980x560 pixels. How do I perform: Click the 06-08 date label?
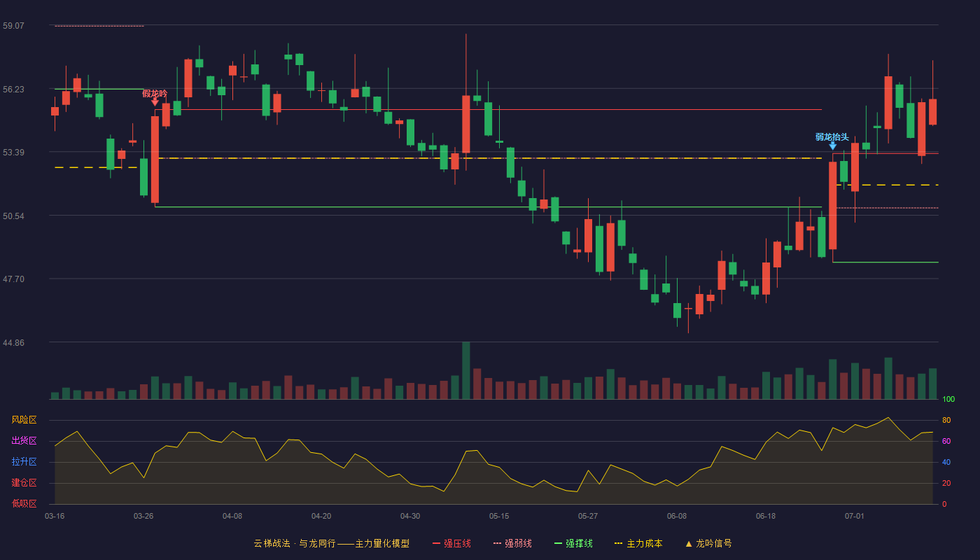click(677, 516)
